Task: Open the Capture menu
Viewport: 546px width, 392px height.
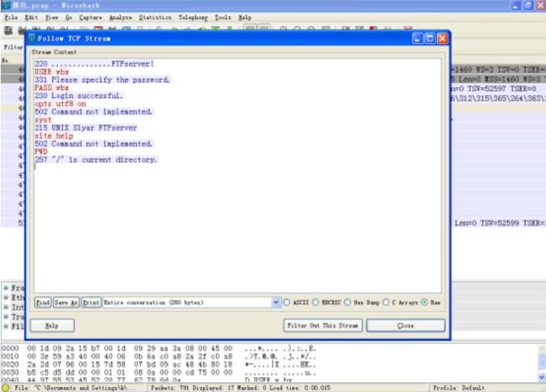Action: click(91, 18)
